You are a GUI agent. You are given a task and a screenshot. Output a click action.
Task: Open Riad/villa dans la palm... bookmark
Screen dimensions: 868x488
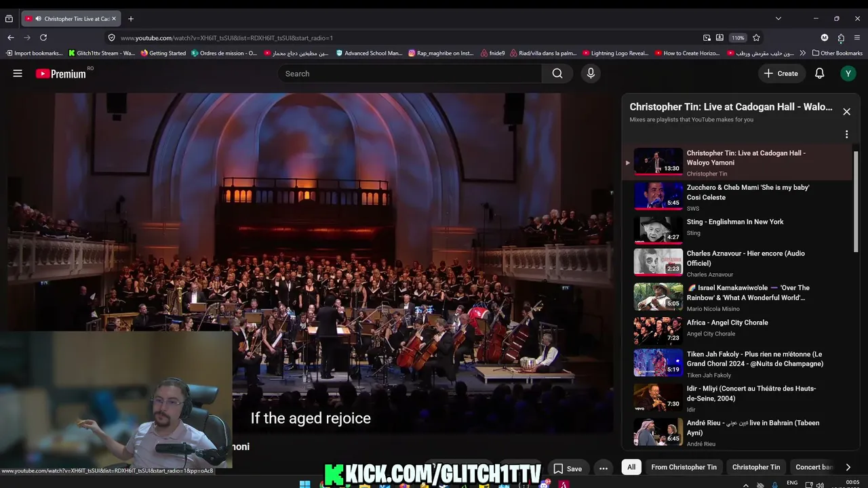pos(543,53)
